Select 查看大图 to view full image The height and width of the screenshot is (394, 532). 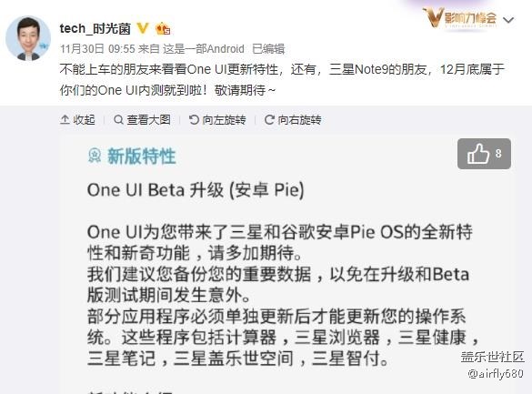pyautogui.click(x=142, y=120)
